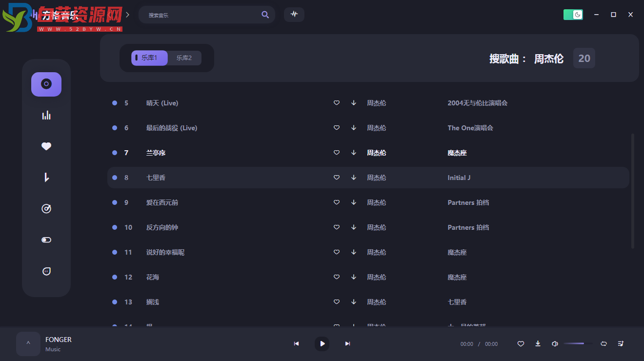
Task: Skip to next track
Action: click(347, 343)
